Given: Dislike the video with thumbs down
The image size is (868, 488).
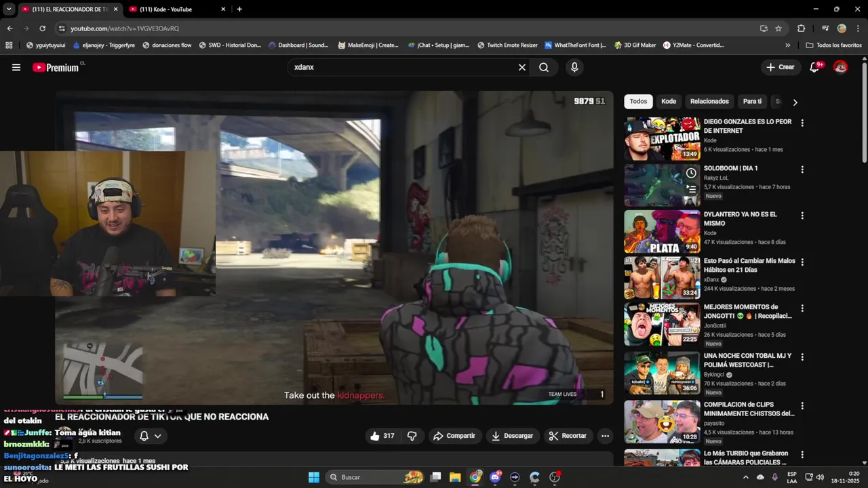Looking at the screenshot, I should (x=412, y=436).
